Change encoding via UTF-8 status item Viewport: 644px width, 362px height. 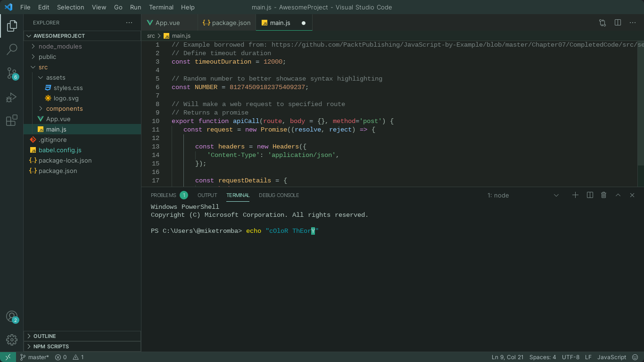pos(570,357)
